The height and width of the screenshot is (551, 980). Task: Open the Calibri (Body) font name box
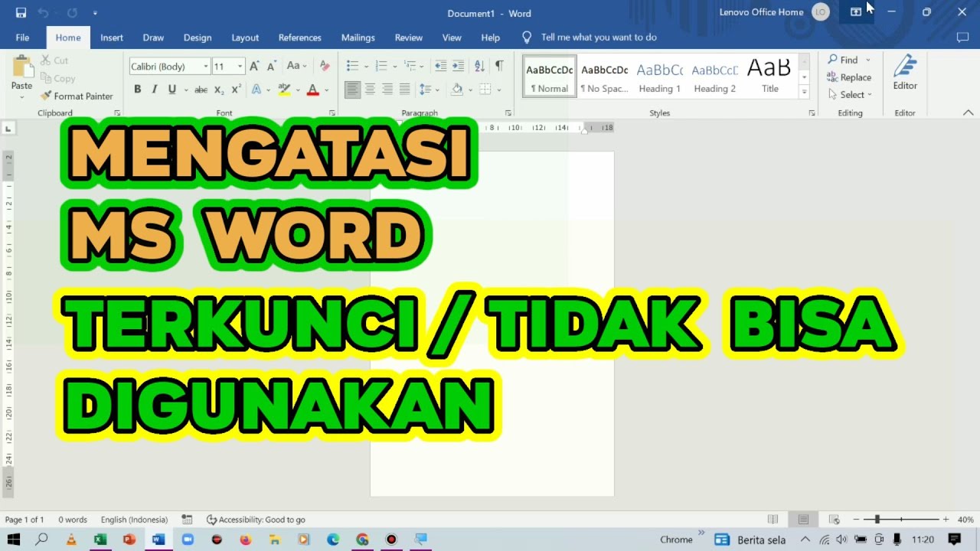[x=169, y=67]
